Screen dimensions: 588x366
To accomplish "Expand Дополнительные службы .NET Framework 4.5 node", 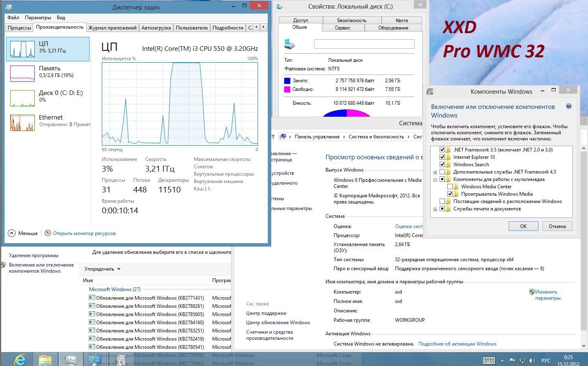I will tap(435, 172).
